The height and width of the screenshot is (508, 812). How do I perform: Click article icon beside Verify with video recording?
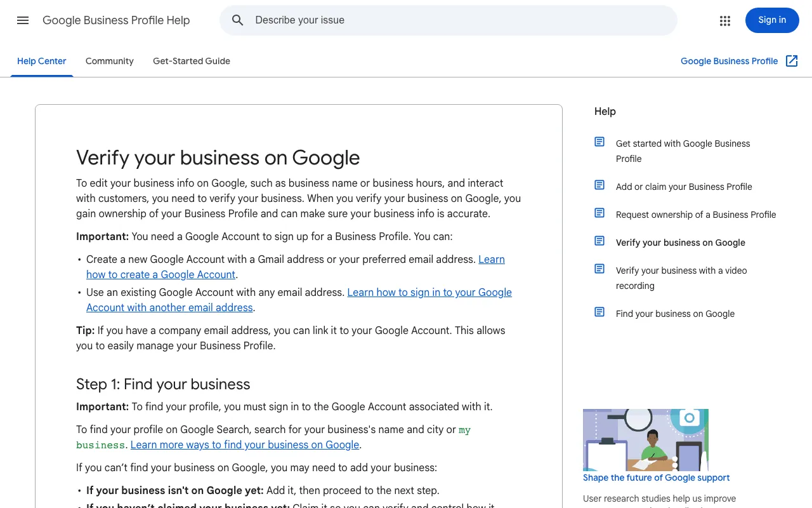click(599, 269)
